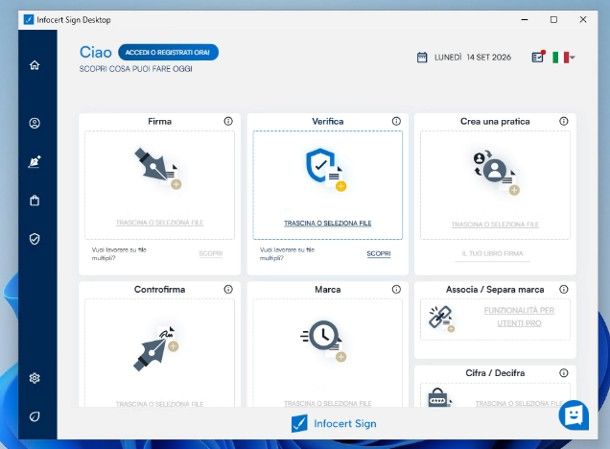This screenshot has height=449, width=610.
Task: Minimize the Infocert Sign Desktop window
Action: [525, 19]
